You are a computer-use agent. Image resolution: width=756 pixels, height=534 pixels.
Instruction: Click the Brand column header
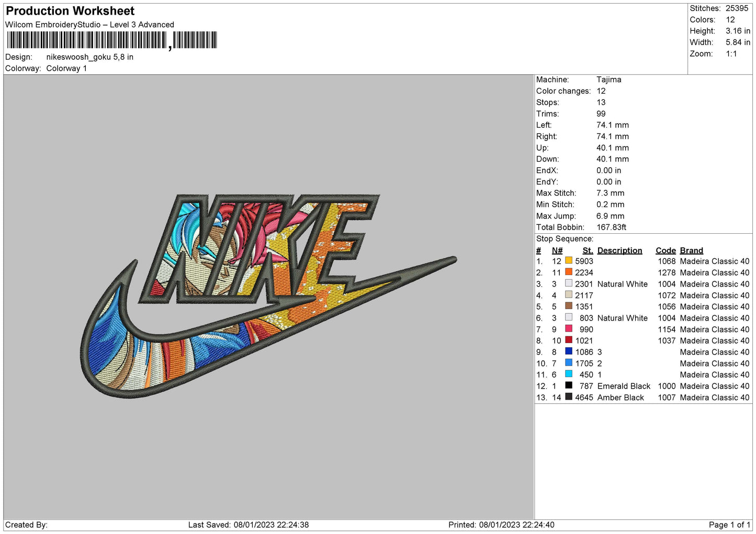(x=691, y=251)
